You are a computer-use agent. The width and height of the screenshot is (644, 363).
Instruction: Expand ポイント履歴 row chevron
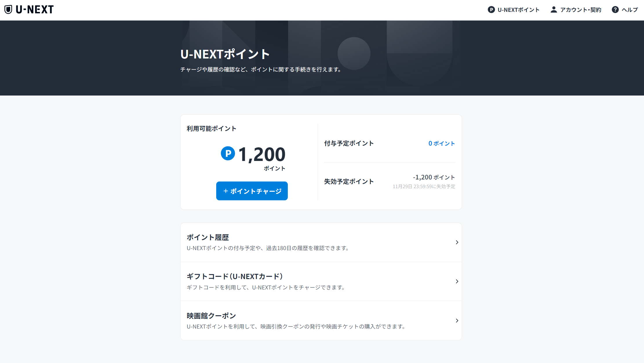(457, 242)
